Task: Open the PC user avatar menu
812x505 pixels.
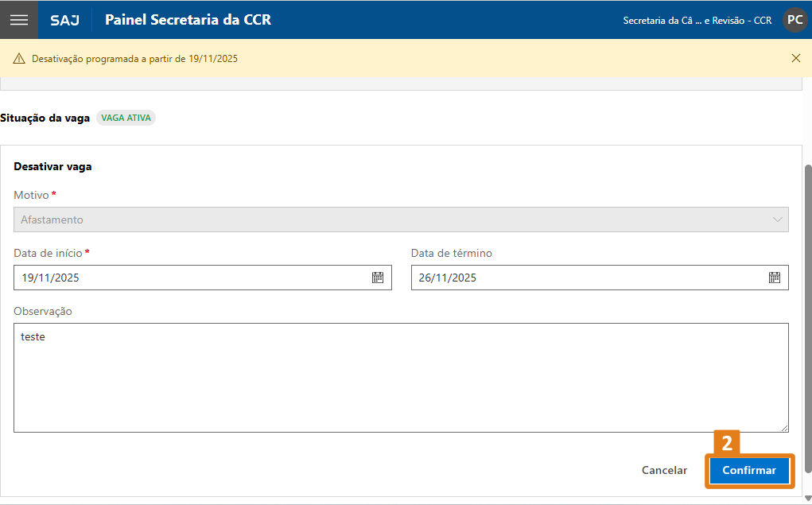Action: [795, 20]
